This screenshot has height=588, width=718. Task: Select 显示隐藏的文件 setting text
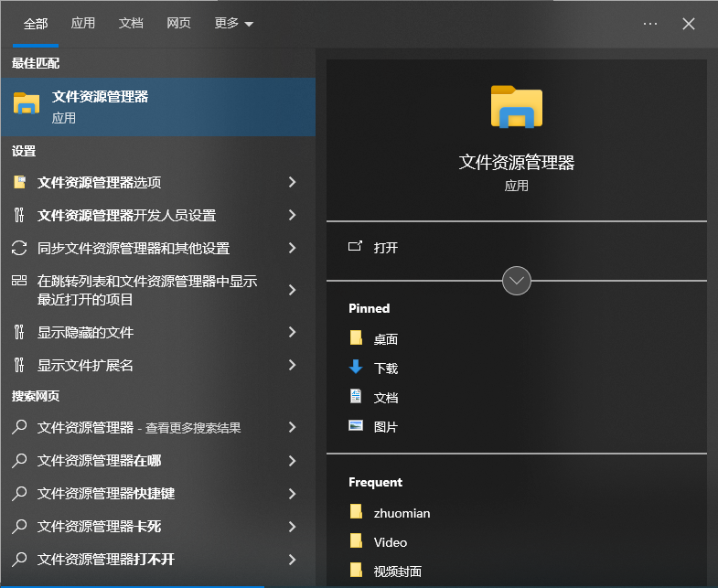click(x=86, y=333)
